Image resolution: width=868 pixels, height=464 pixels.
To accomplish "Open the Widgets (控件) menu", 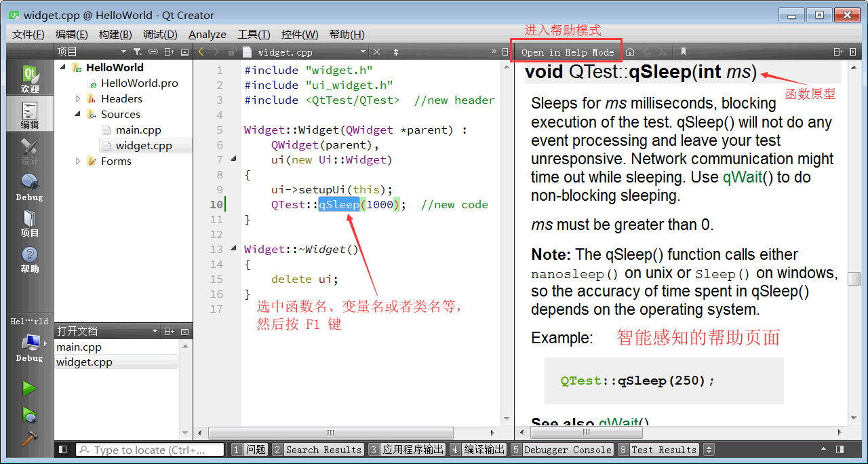I will (x=300, y=34).
